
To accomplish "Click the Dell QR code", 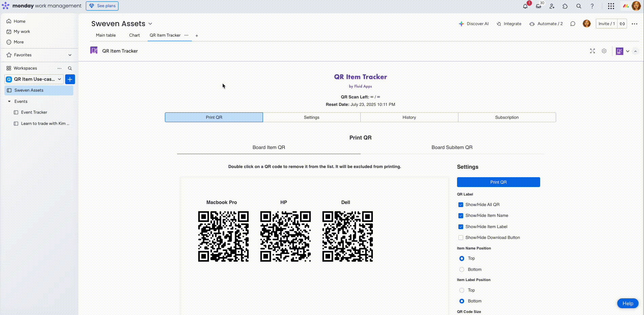I will pyautogui.click(x=347, y=237).
